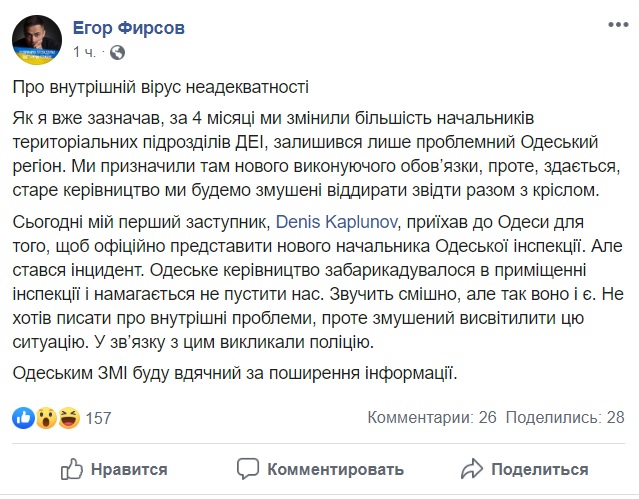Click the blue Like reaction emoji
This screenshot has width=639, height=499.
22,418
